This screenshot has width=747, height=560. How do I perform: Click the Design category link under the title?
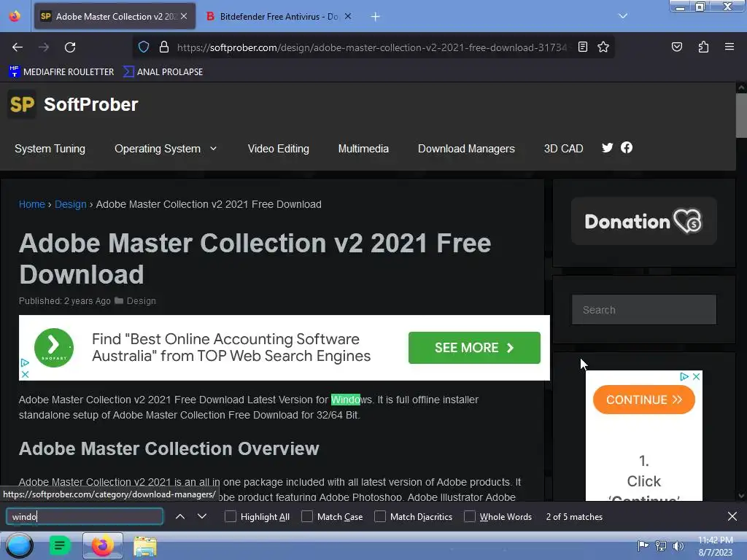pyautogui.click(x=141, y=301)
